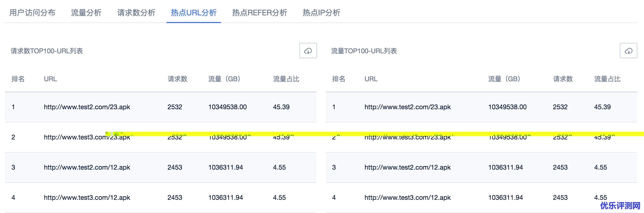Viewport: 644px width, 213px height.
Task: Click test2.com/23.apk URL in left table
Action: point(87,107)
